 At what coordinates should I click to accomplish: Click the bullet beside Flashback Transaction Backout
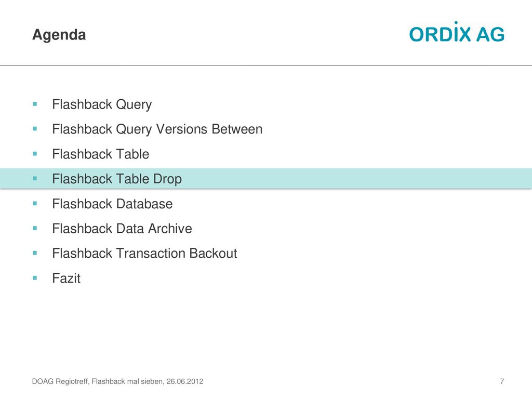[x=35, y=253]
